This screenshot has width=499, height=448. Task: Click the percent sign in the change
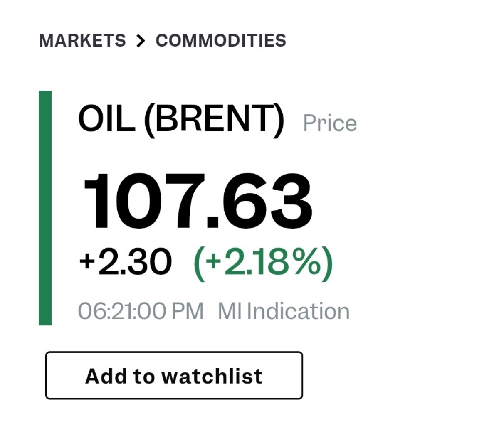306,262
